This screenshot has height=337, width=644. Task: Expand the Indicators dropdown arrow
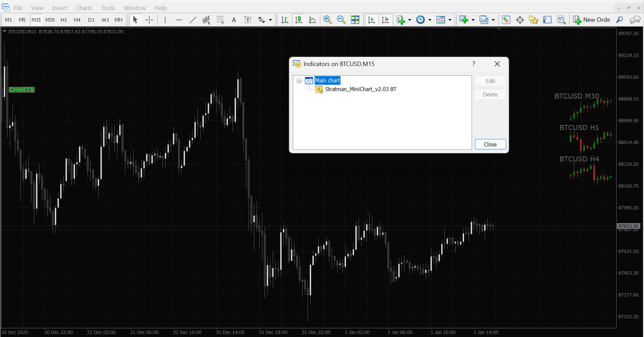pyautogui.click(x=410, y=20)
